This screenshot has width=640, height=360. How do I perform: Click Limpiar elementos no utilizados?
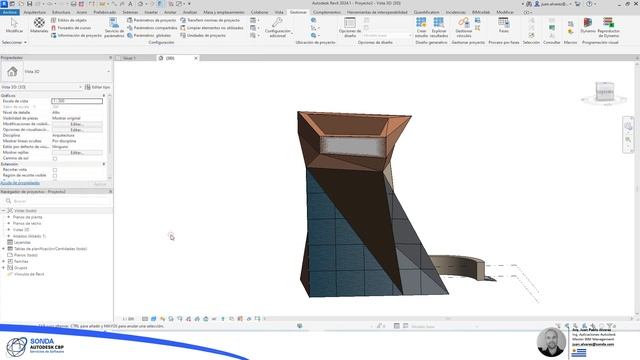point(211,28)
